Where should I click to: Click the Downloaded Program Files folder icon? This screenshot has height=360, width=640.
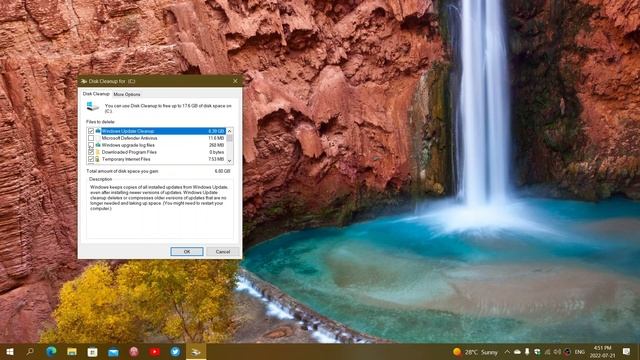(98, 152)
